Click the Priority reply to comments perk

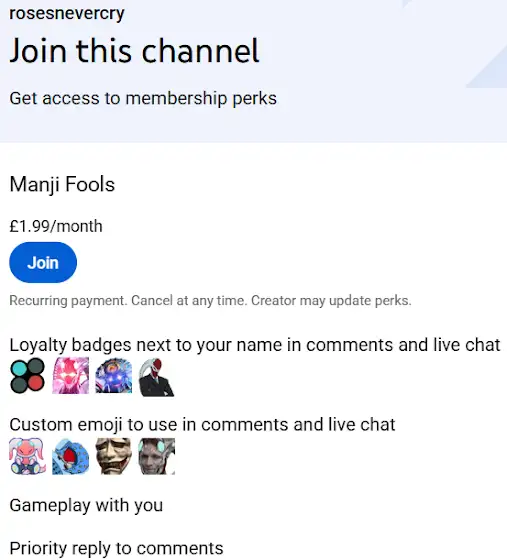pos(116,548)
